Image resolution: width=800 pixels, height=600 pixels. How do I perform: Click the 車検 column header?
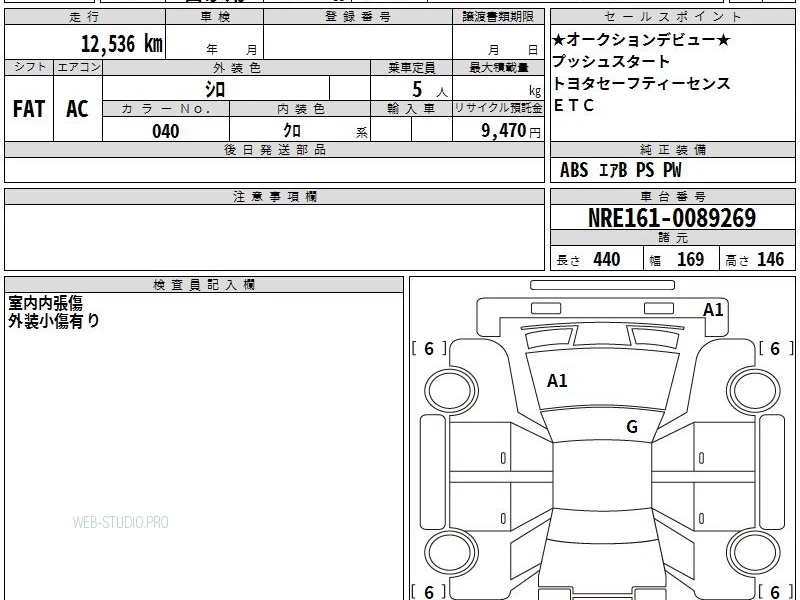(214, 17)
